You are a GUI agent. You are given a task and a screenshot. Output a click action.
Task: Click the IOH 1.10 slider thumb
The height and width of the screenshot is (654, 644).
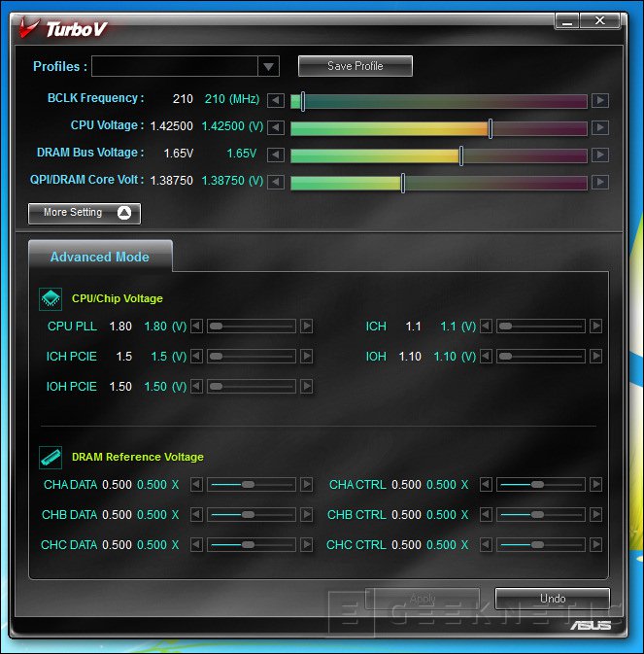click(x=505, y=357)
